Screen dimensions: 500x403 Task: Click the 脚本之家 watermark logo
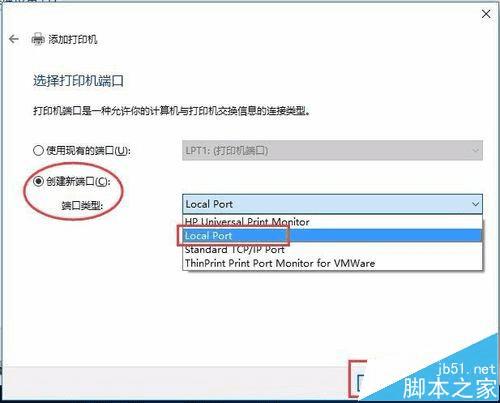click(450, 388)
